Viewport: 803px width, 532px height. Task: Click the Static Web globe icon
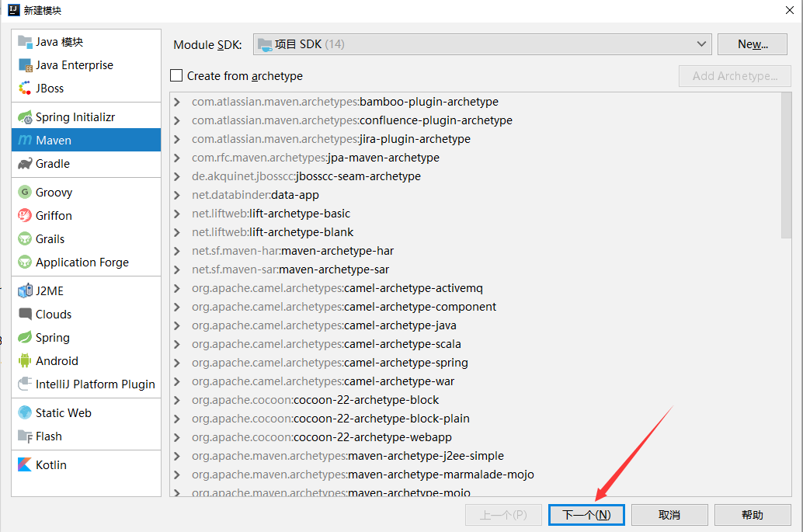pos(25,412)
